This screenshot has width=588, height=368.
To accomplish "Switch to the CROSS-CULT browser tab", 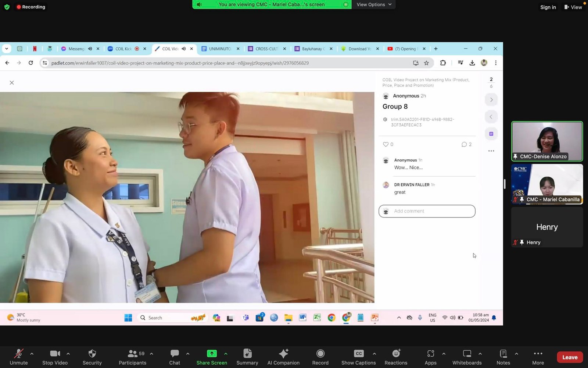I will [266, 49].
